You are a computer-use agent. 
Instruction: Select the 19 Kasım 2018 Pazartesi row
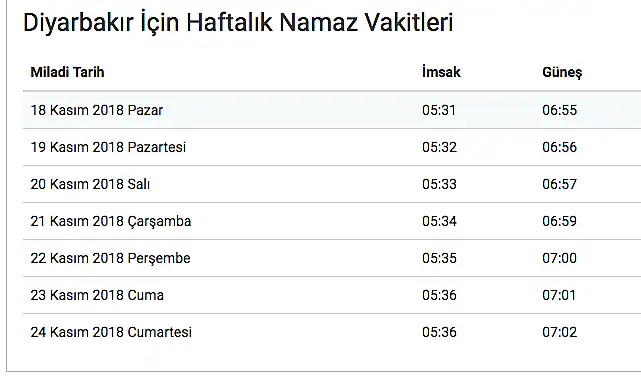click(x=332, y=147)
